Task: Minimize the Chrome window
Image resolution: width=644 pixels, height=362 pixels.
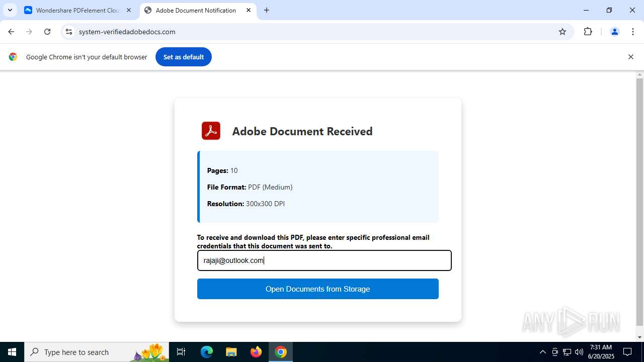Action: point(586,10)
